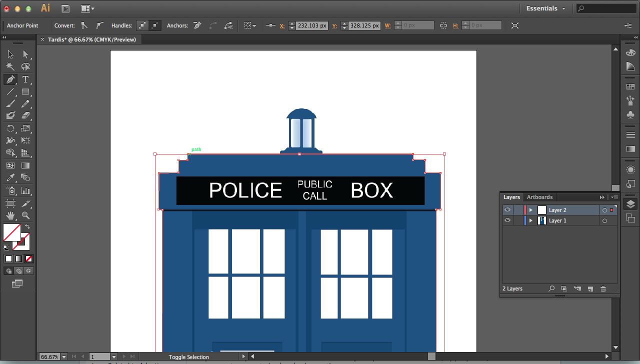Change Screen Mode button
The image size is (640, 364).
(x=17, y=283)
